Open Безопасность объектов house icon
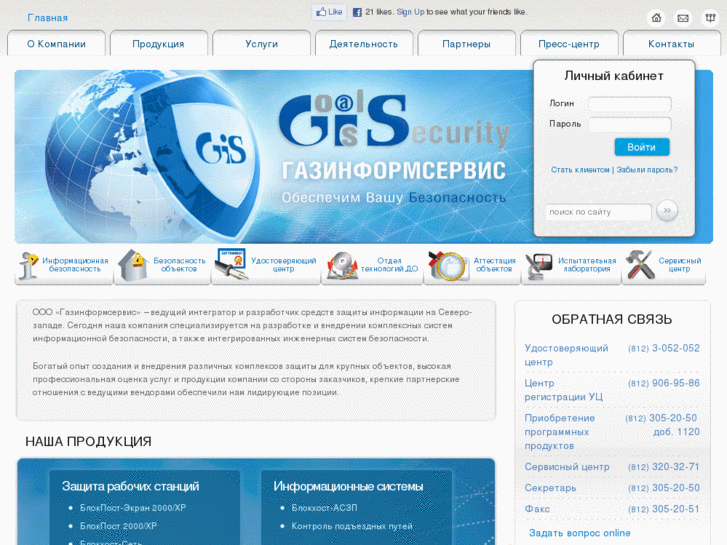The height and width of the screenshot is (545, 727). (133, 265)
